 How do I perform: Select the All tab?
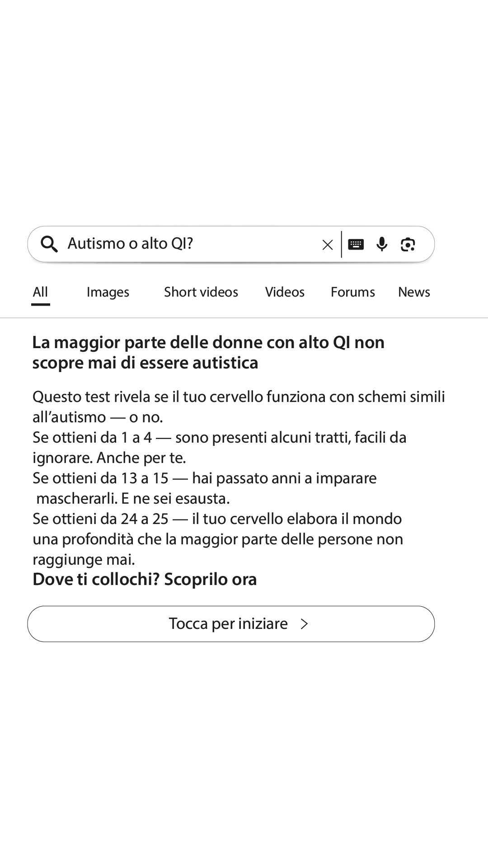pyautogui.click(x=40, y=292)
